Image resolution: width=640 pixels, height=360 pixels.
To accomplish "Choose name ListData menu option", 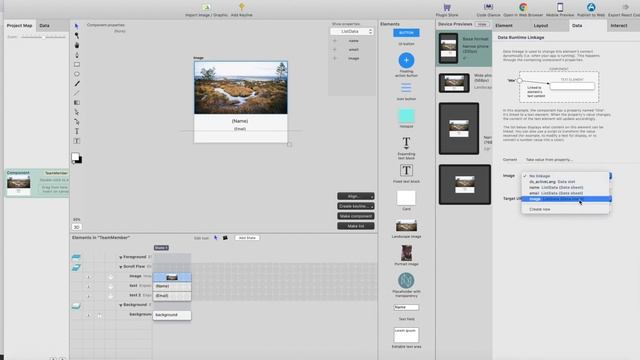I will [x=566, y=187].
